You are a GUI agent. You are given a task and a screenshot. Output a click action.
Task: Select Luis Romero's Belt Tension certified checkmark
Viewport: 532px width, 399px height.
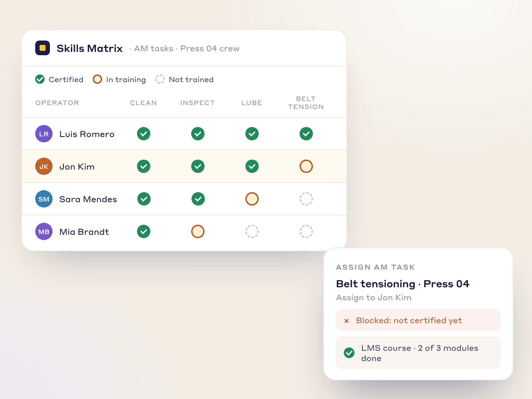[x=306, y=134]
